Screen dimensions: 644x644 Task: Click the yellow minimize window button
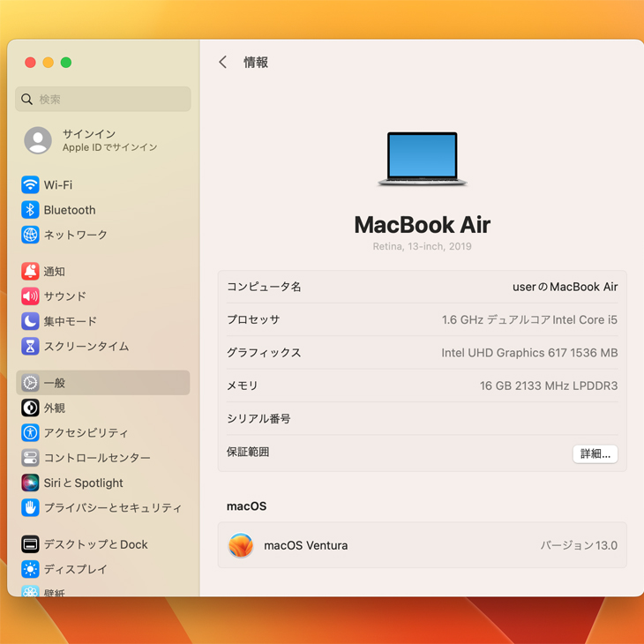pyautogui.click(x=48, y=63)
